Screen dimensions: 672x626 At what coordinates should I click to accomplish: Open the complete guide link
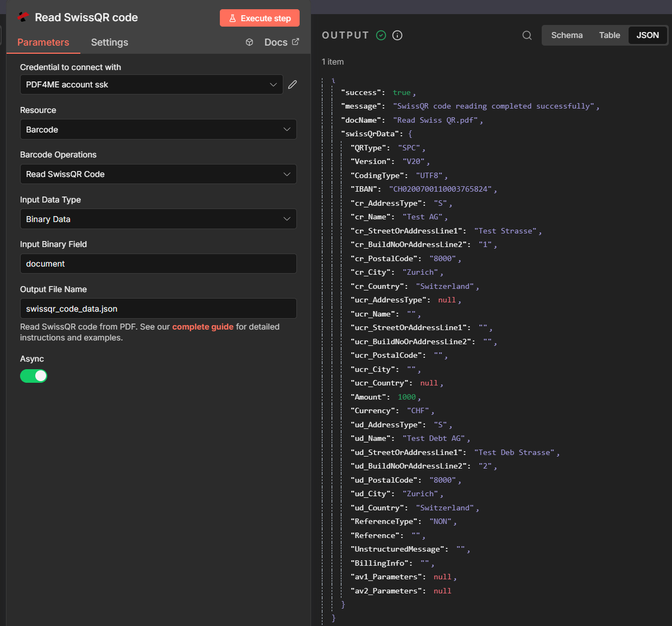(x=202, y=326)
